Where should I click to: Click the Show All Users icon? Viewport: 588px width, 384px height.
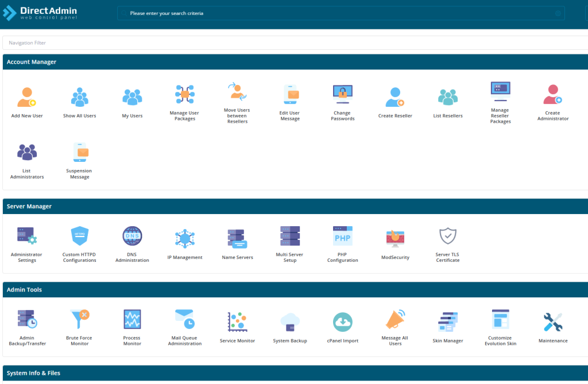tap(79, 97)
